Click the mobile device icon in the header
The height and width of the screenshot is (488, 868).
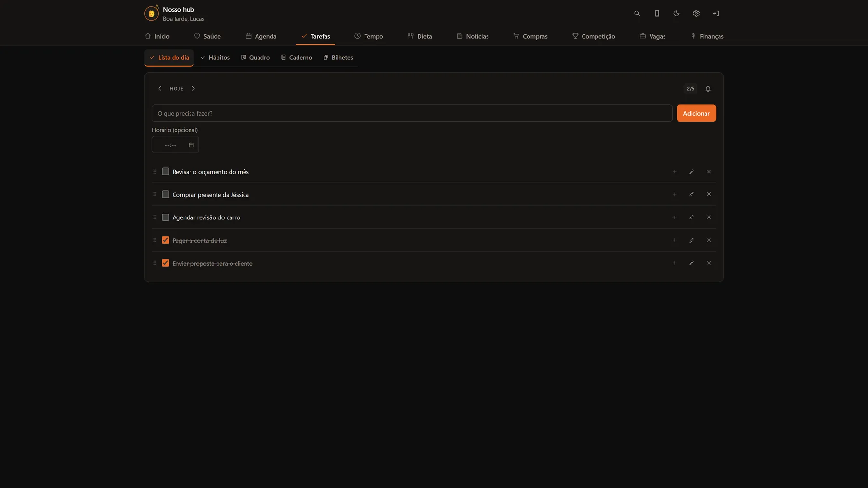click(657, 14)
